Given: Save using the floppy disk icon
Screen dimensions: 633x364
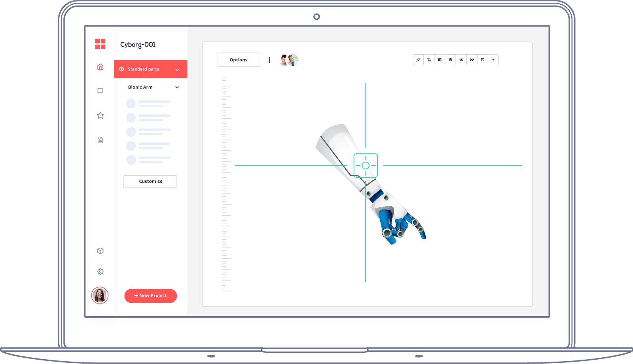Looking at the screenshot, I should [483, 60].
